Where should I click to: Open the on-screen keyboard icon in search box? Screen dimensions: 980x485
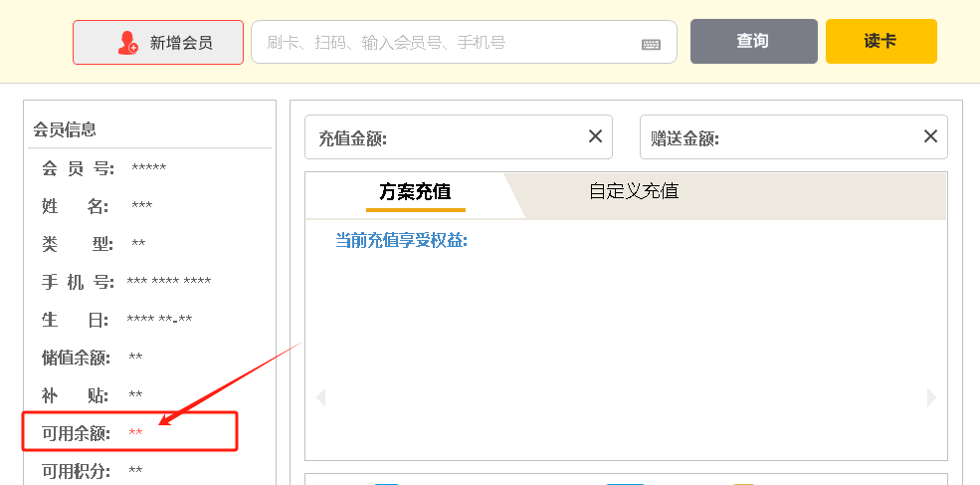pos(651,44)
